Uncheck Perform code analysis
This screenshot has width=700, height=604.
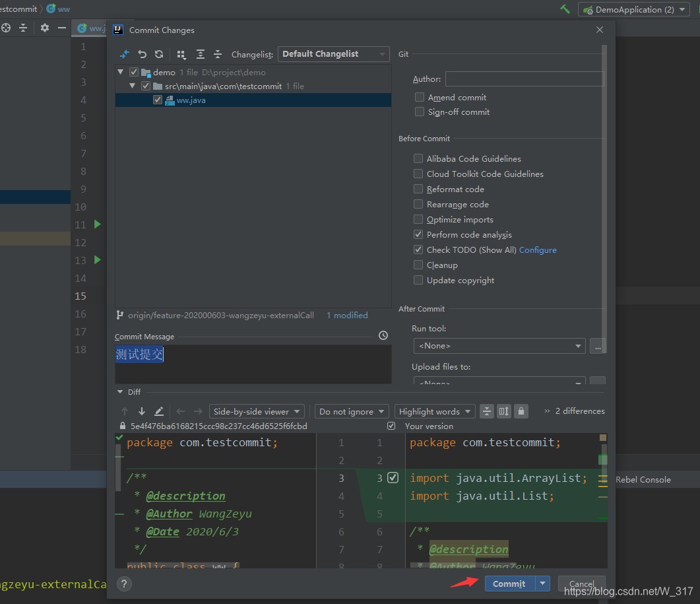(x=418, y=234)
